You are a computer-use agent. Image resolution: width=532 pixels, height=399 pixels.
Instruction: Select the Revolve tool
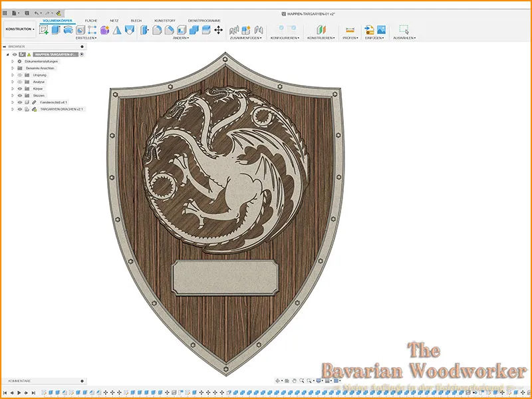click(68, 30)
